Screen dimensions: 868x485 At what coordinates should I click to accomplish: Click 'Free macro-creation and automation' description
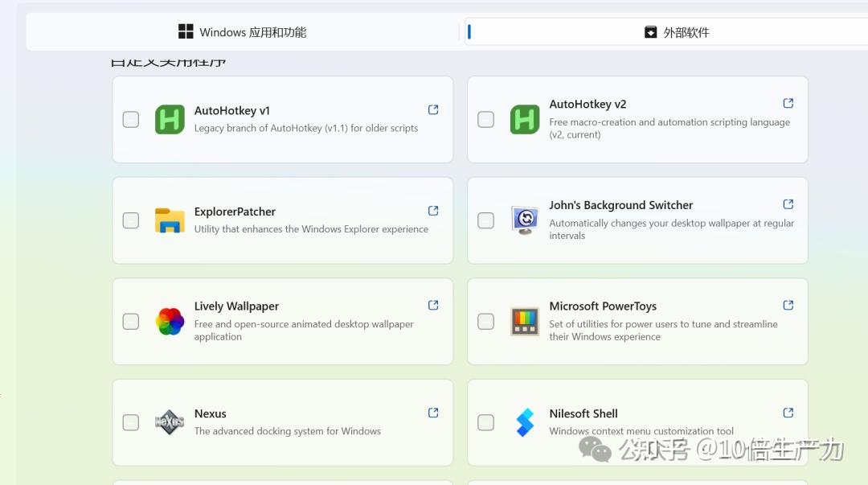669,128
